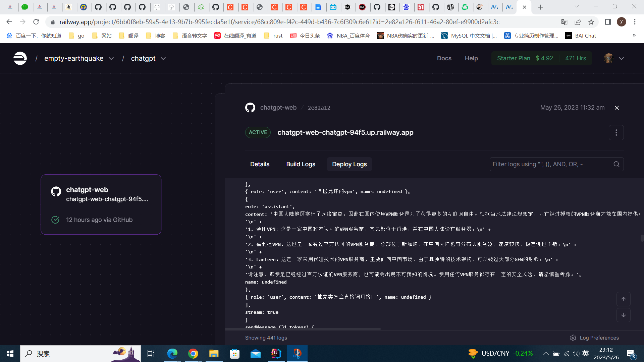Open the BAI Chat bookmark

click(581, 36)
